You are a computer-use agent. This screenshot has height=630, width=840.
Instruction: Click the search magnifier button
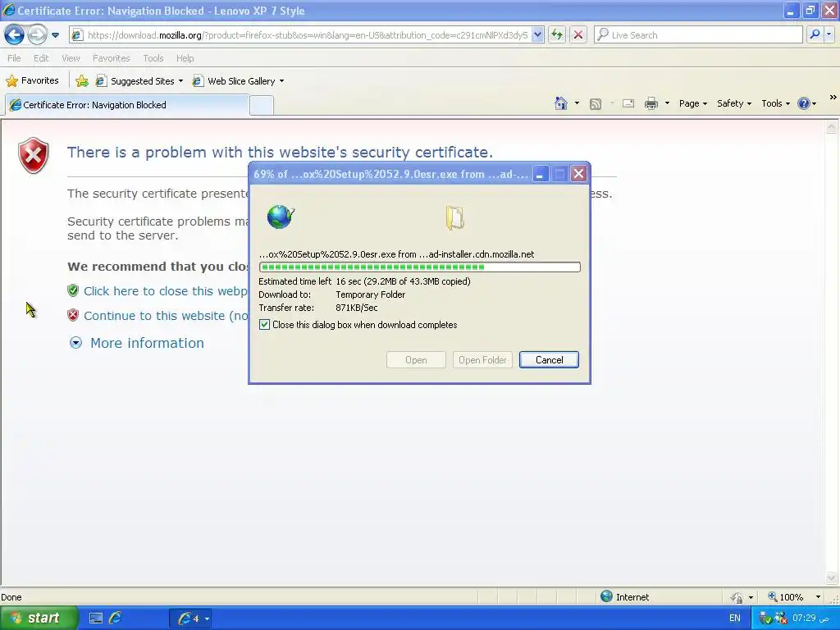click(815, 34)
